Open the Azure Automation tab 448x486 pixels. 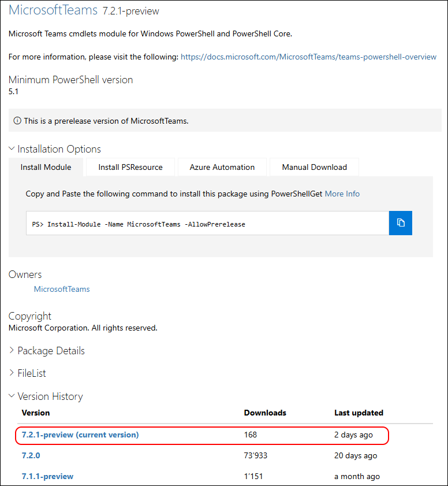[222, 167]
